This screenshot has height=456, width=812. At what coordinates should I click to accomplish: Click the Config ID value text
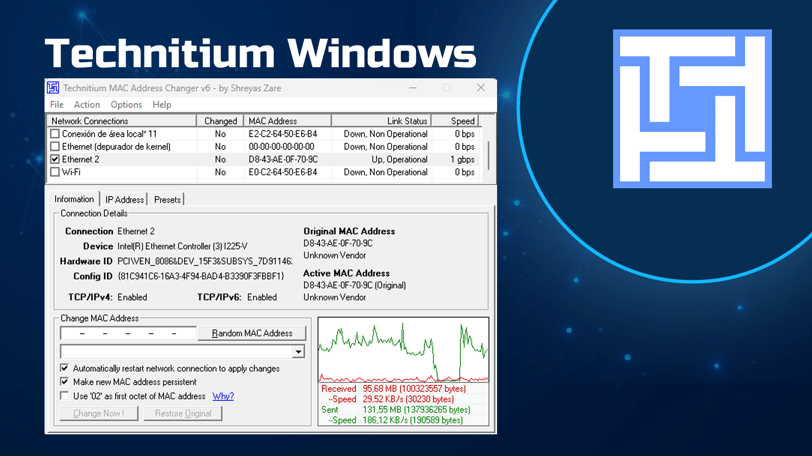pyautogui.click(x=201, y=276)
